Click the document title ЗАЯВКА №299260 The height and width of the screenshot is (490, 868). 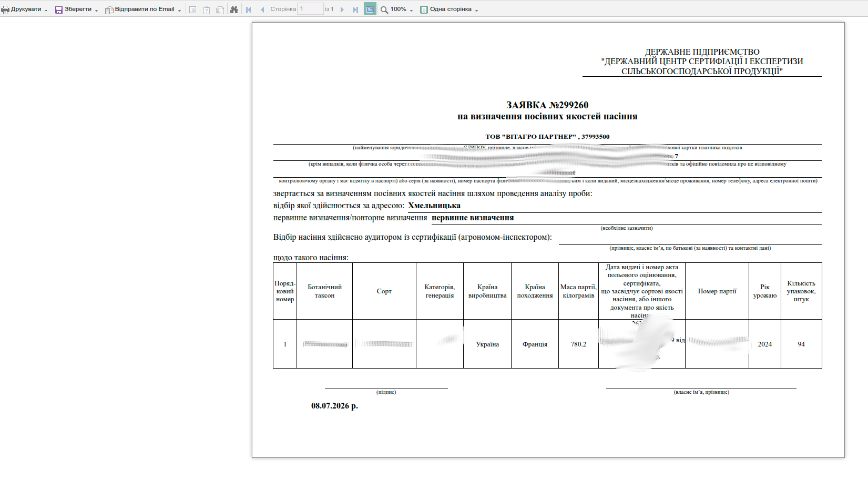click(x=547, y=105)
